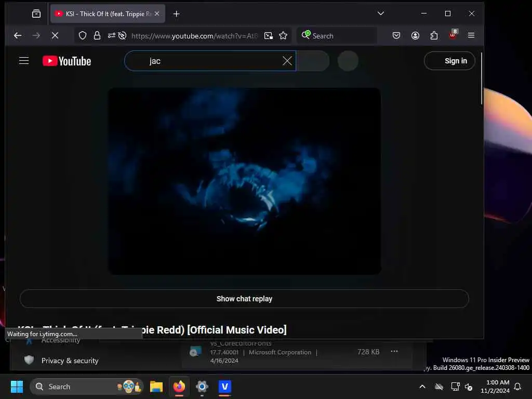Switch to Firefox in taskbar
This screenshot has width=532, height=399.
(179, 387)
